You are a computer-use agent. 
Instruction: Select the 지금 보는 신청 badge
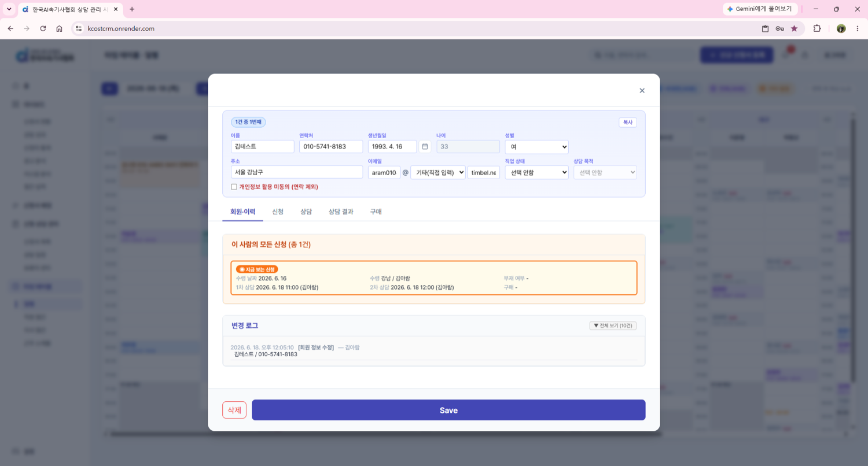pos(258,269)
